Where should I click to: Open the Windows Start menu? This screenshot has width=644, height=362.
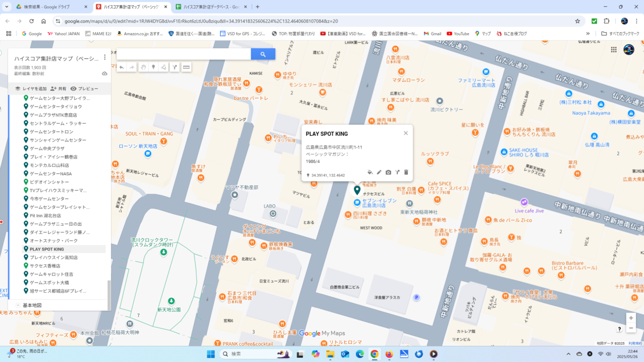211,354
